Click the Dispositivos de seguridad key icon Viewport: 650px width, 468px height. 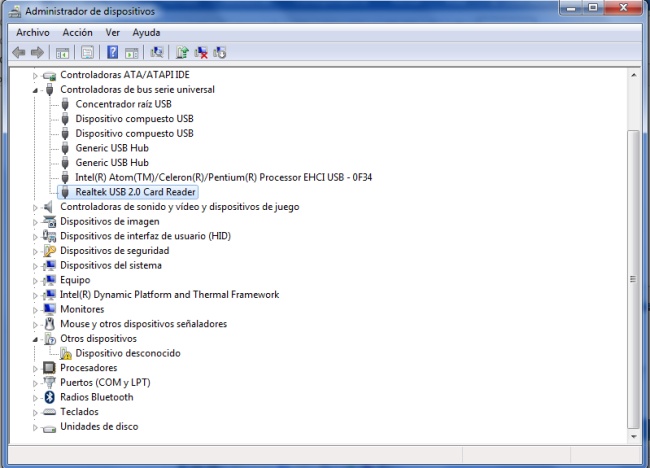click(x=49, y=250)
